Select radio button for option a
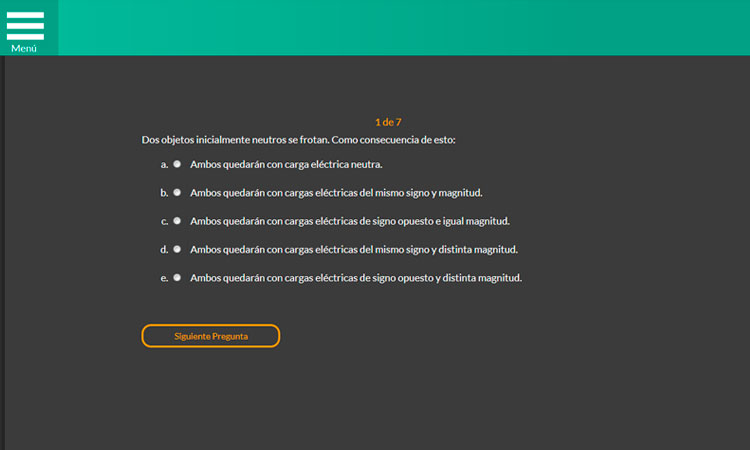The height and width of the screenshot is (450, 750). tap(177, 163)
